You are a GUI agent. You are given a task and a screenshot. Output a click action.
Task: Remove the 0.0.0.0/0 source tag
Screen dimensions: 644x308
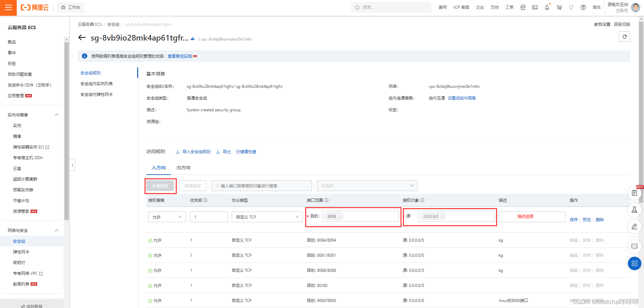[442, 217]
